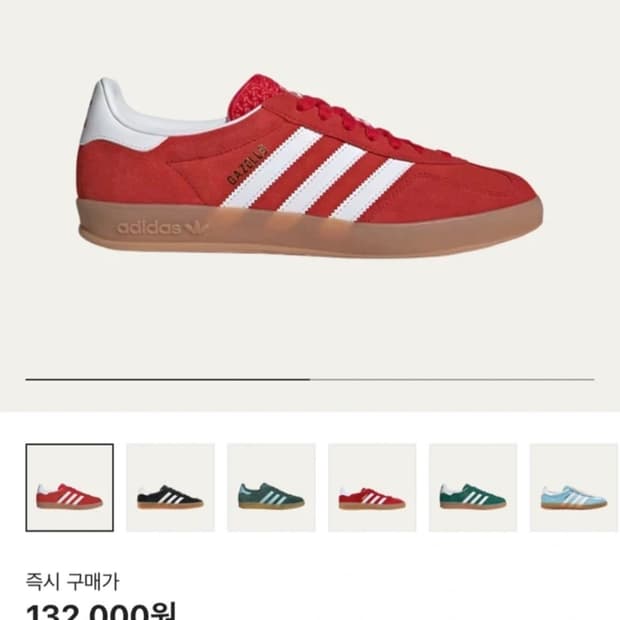
Task: Choose the black Gazelle colorway thumbnail
Action: click(x=170, y=488)
